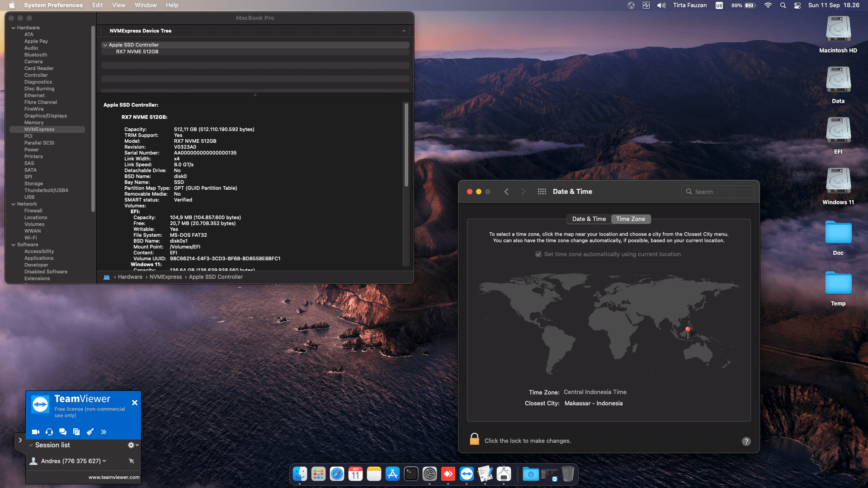
Task: Open TeamViewer chat bubbles icon
Action: (x=63, y=432)
